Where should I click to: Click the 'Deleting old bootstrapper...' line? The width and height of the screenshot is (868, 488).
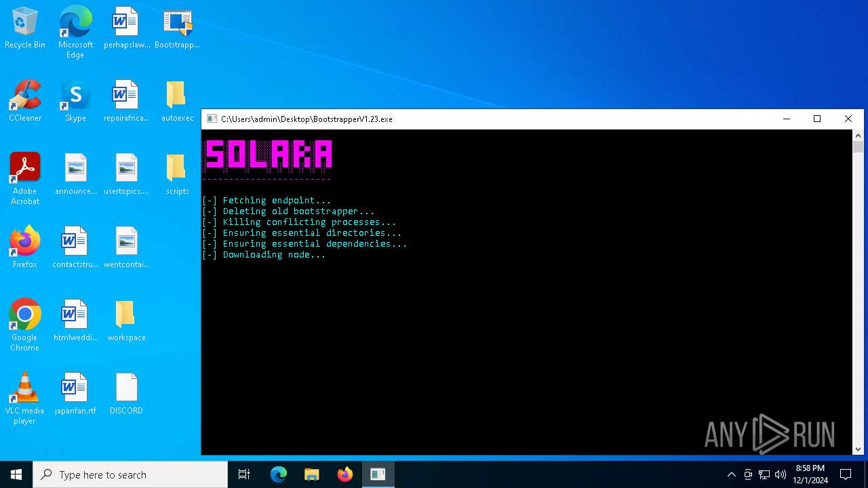coord(288,211)
